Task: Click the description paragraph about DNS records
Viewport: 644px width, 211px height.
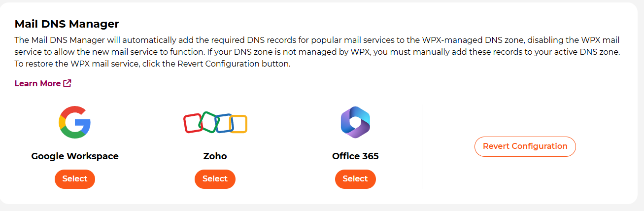Action: [317, 52]
